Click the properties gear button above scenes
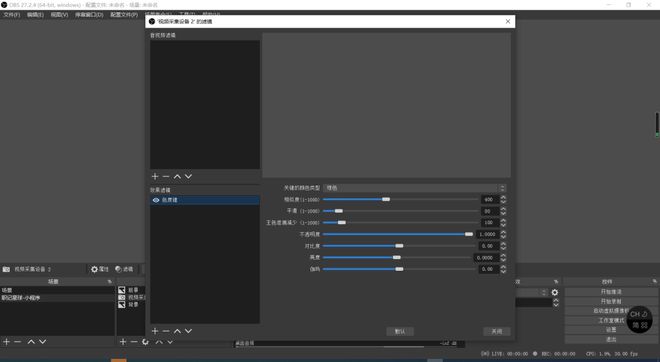The height and width of the screenshot is (362, 660). [x=100, y=269]
